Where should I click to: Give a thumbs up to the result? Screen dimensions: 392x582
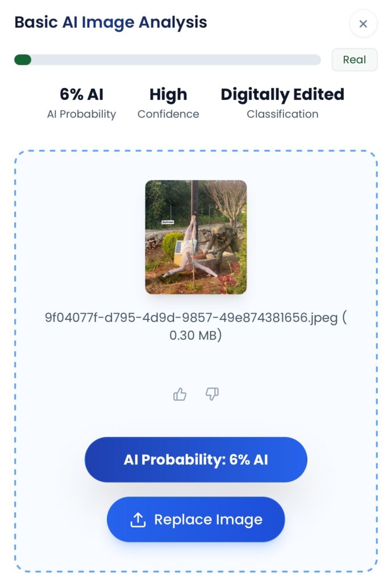pos(180,394)
